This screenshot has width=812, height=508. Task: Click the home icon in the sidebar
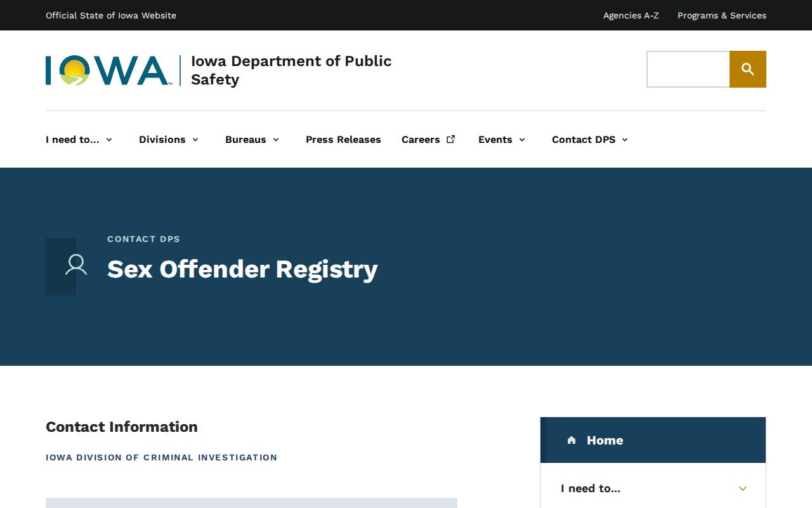click(572, 440)
